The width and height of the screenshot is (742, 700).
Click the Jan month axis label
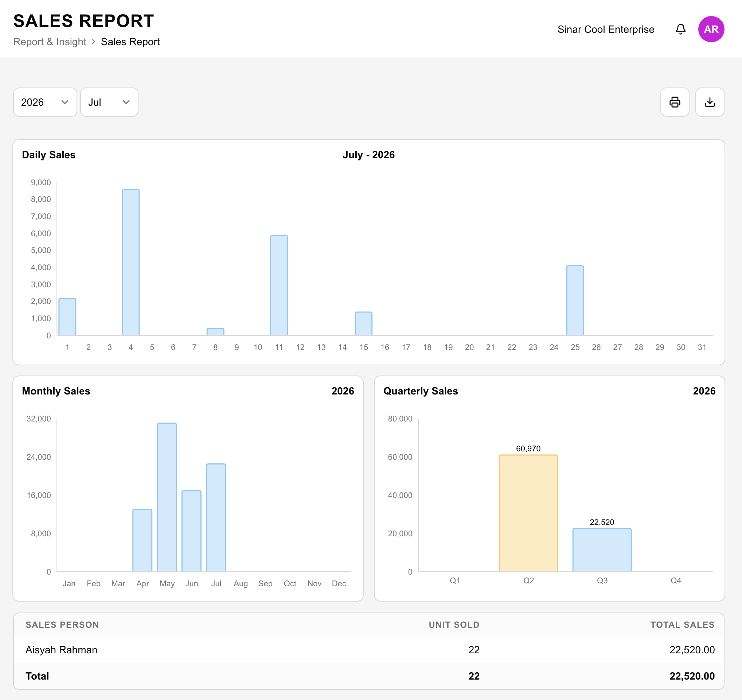point(69,583)
